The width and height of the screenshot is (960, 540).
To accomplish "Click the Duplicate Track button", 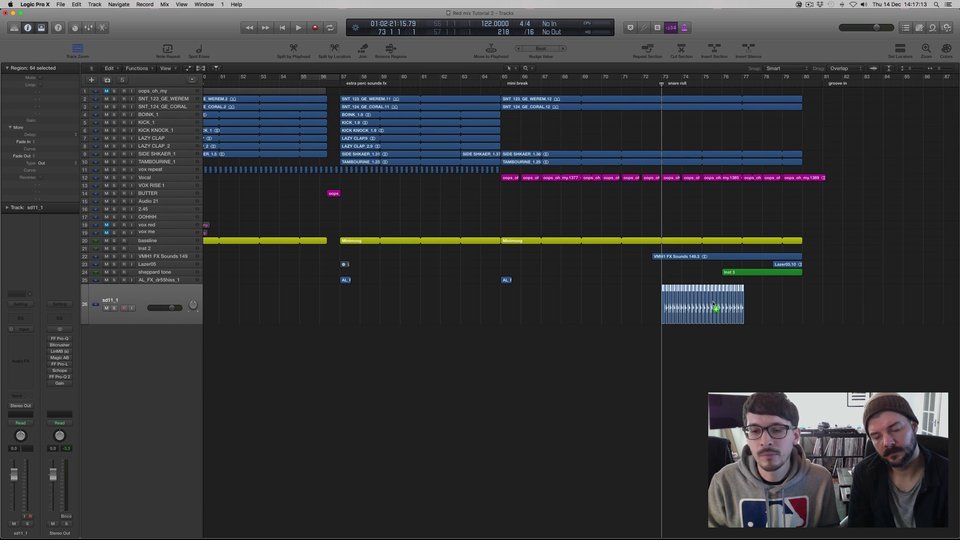I will click(107, 80).
